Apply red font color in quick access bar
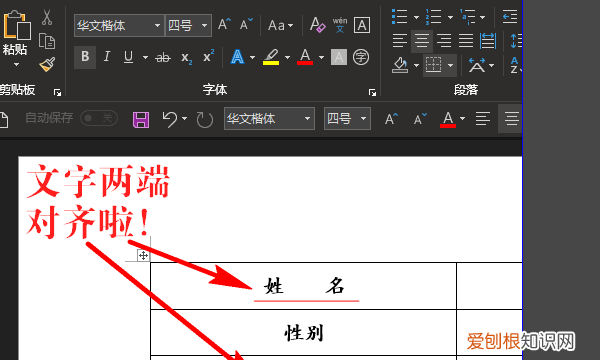Viewport: 600px width, 360px height. coord(448,119)
